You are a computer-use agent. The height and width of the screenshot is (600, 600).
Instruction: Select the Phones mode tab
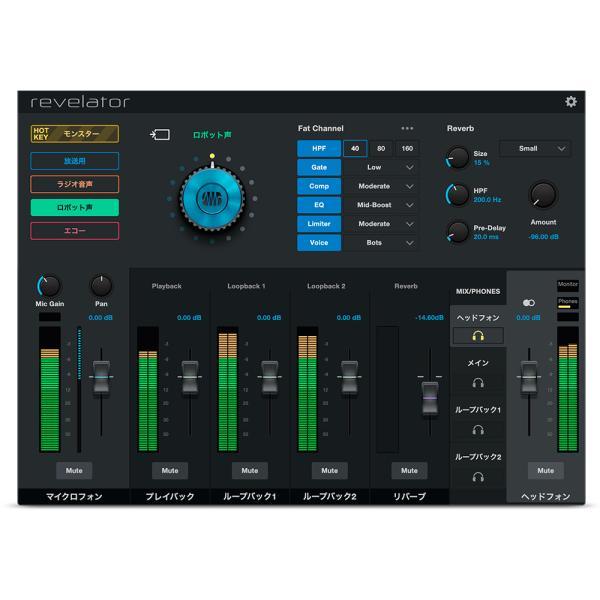coord(568,303)
